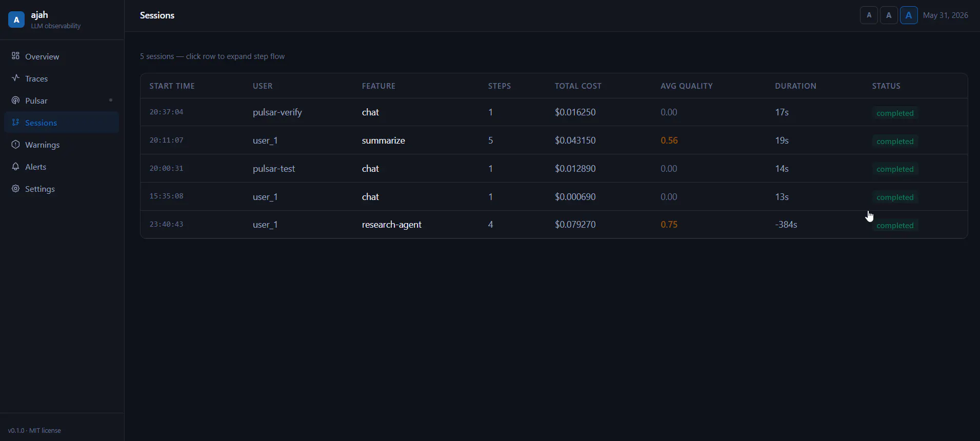980x441 pixels.
Task: Set largest font size A button
Action: pyautogui.click(x=909, y=15)
